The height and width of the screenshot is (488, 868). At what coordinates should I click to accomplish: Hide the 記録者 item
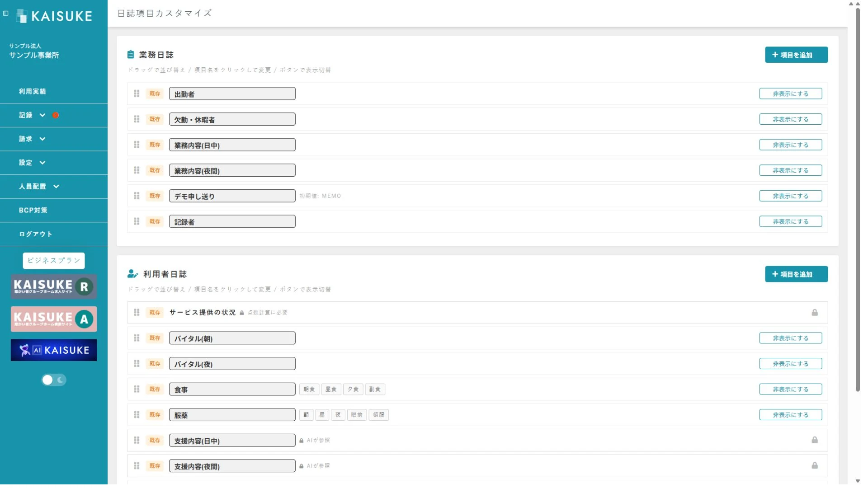click(790, 221)
